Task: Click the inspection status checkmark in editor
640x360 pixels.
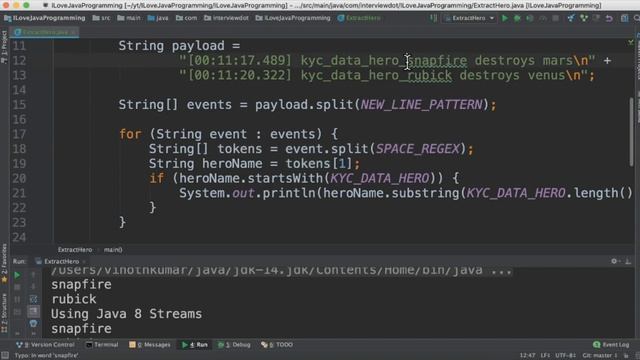Action: [x=631, y=42]
